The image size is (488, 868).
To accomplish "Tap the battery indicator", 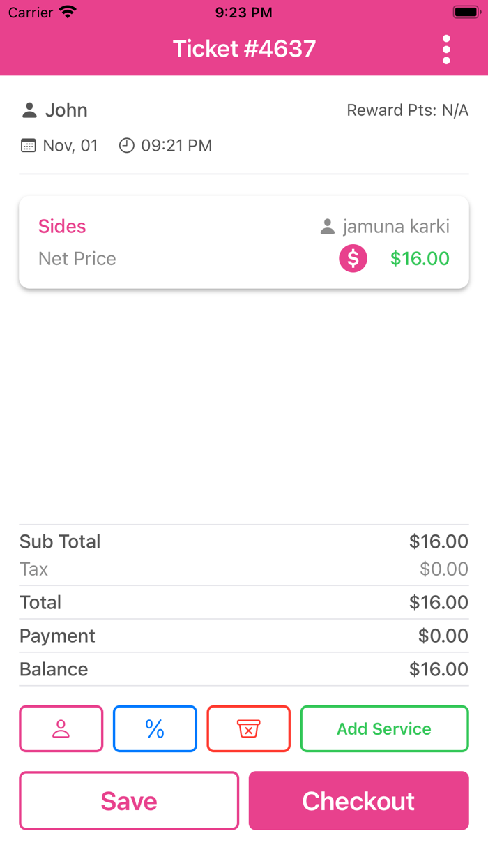I will coord(464,11).
